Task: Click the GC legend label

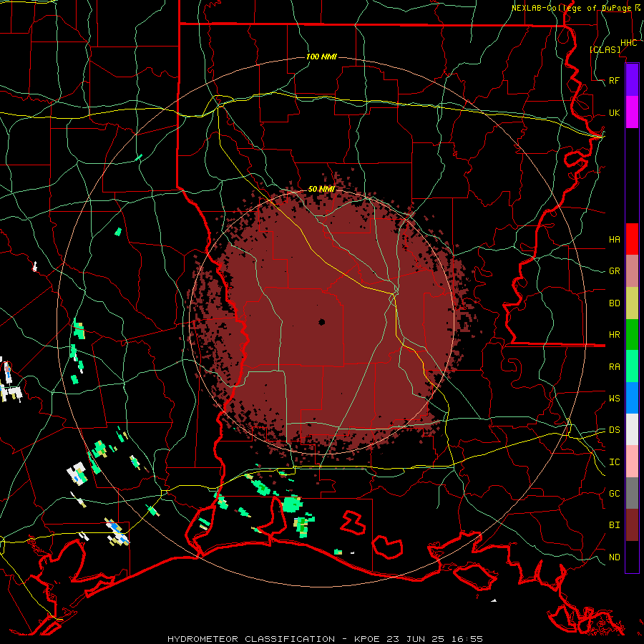Action: coord(614,493)
